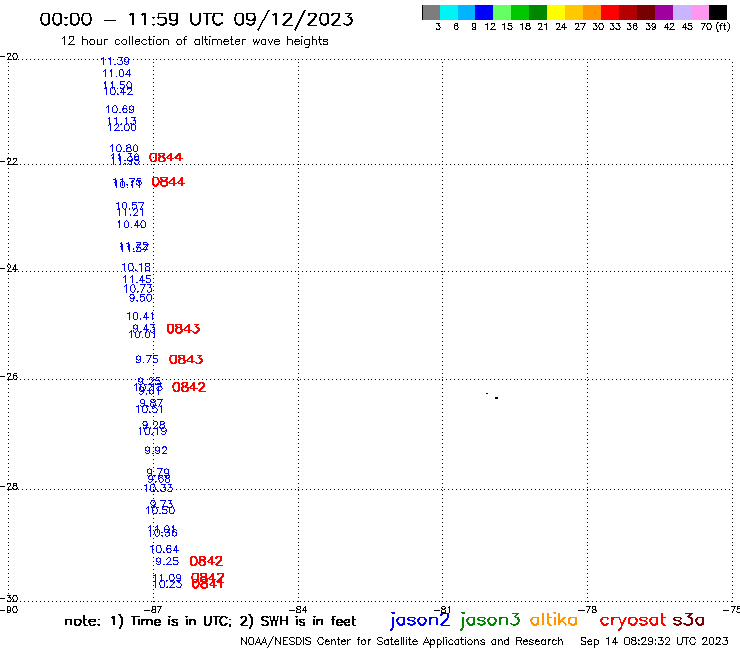Viewport: 740px width, 650px height.
Task: Click the '9.50' wave height value
Action: (x=141, y=298)
